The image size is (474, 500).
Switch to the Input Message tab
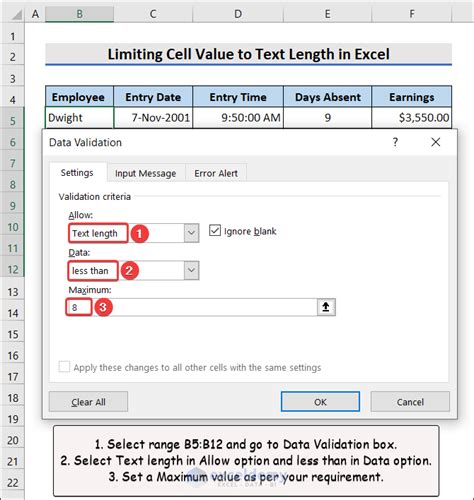(x=145, y=173)
